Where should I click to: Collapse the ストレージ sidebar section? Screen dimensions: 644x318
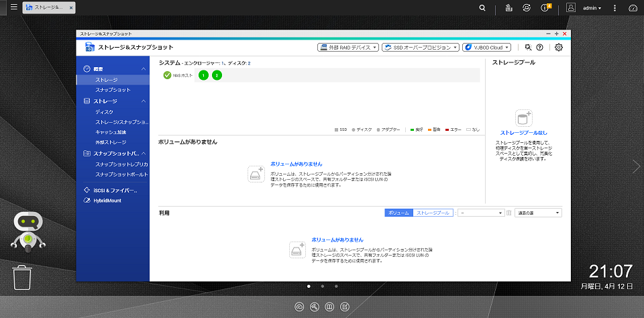pyautogui.click(x=144, y=101)
